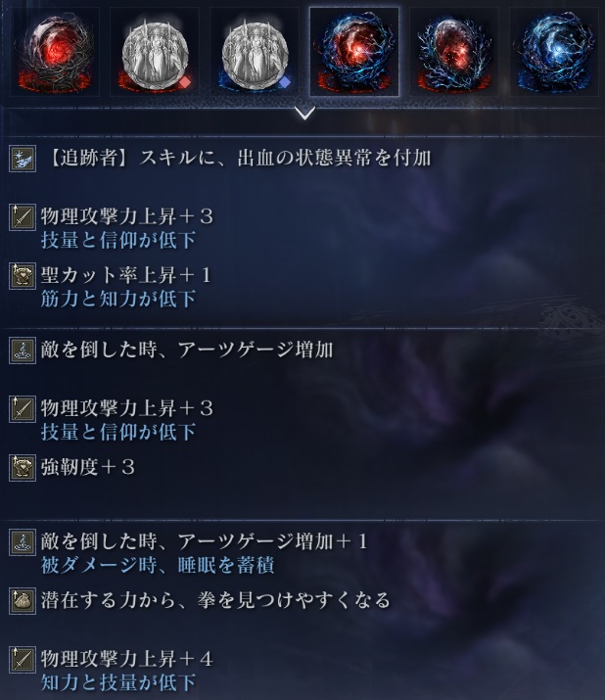605x700 pixels.
Task: Click armor icon beside 強靭度+3
Action: 23,467
